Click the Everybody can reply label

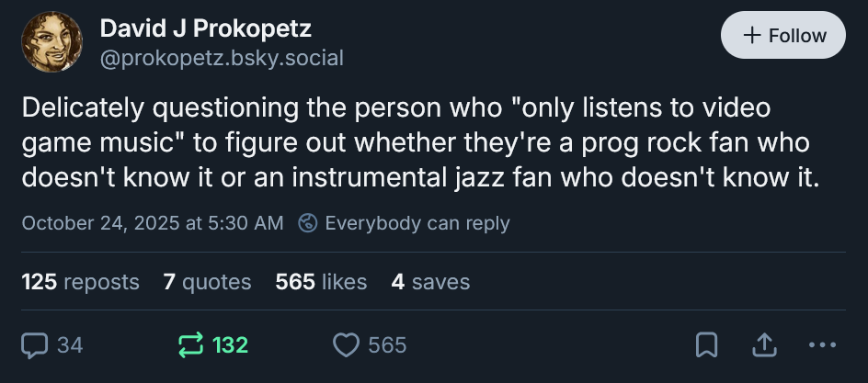click(417, 222)
